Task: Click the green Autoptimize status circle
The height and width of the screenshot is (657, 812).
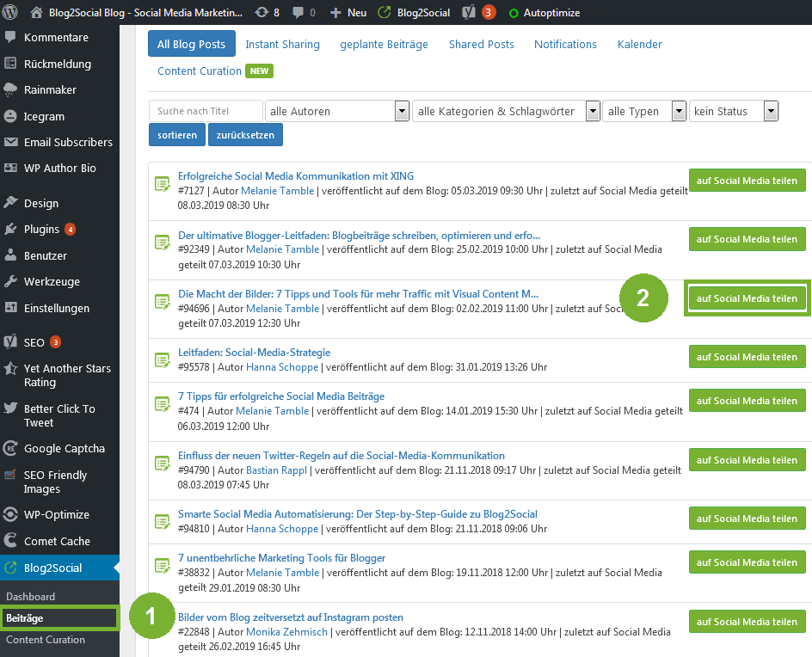Action: coord(514,14)
